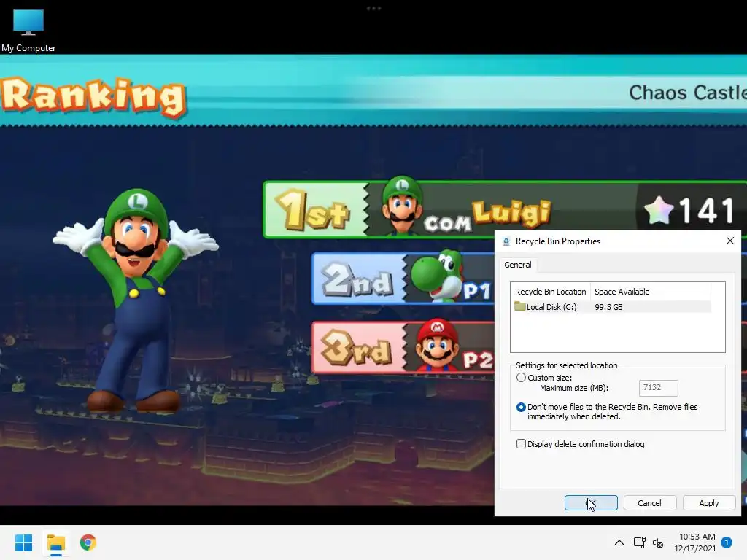The image size is (747, 560).
Task: Click the 99.3 GB space value
Action: 608,307
